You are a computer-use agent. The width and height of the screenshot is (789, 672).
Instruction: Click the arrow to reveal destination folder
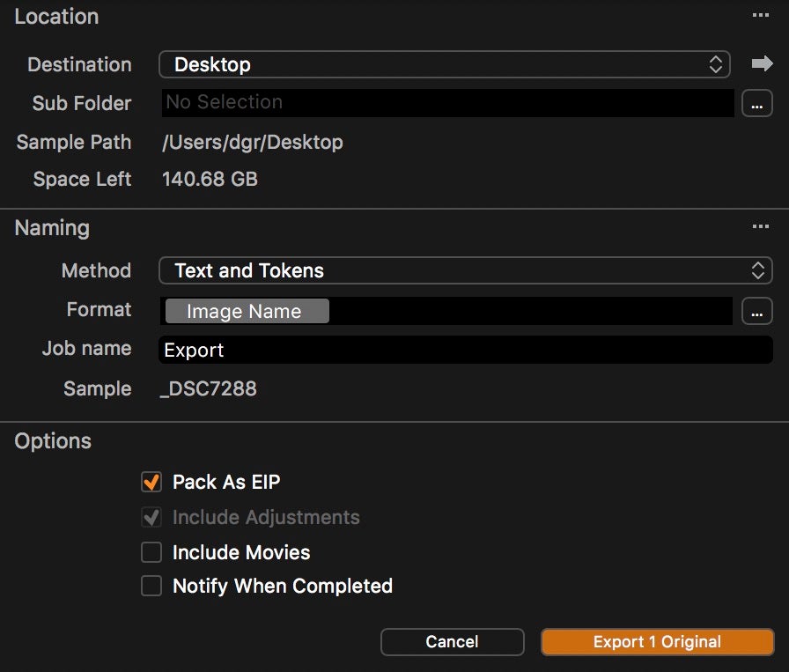[762, 63]
